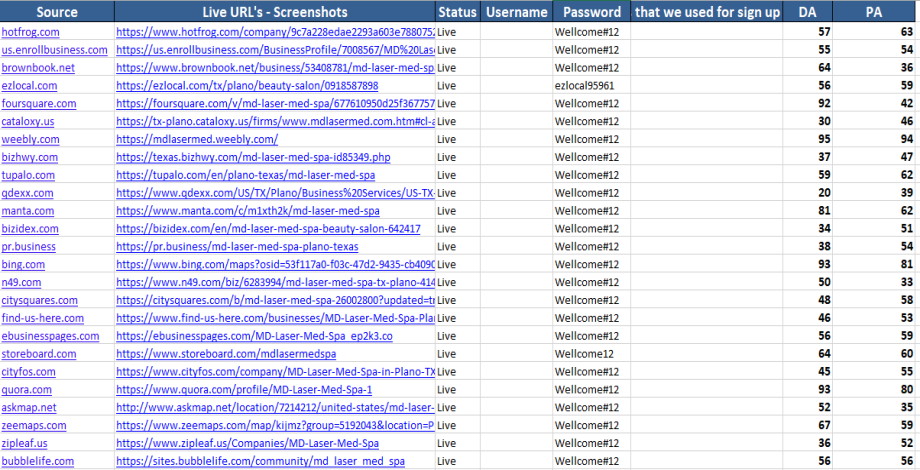Open the foursquare.com live URL
This screenshot has width=920, height=470.
pyautogui.click(x=274, y=104)
